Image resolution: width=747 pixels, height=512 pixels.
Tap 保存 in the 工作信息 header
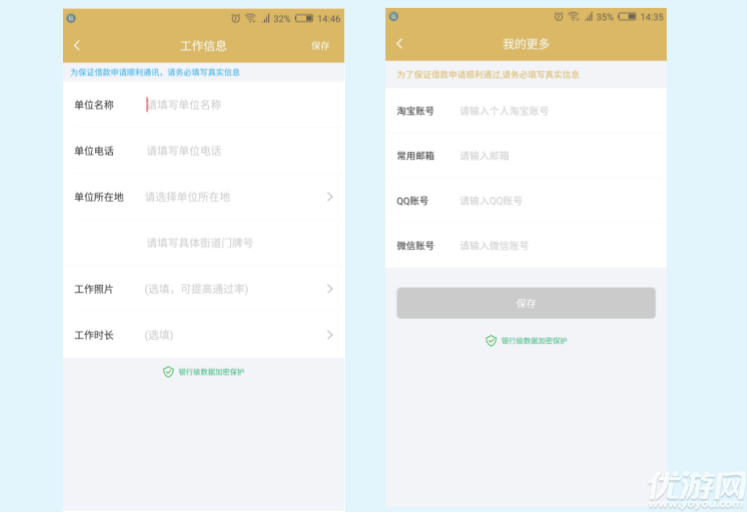(x=320, y=45)
